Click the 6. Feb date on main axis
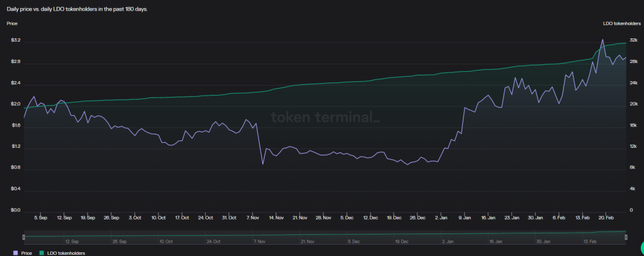 tap(559, 218)
